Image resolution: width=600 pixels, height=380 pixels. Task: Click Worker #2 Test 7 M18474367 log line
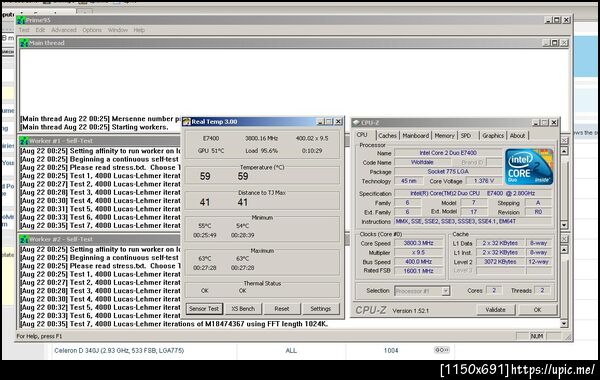(x=174, y=324)
